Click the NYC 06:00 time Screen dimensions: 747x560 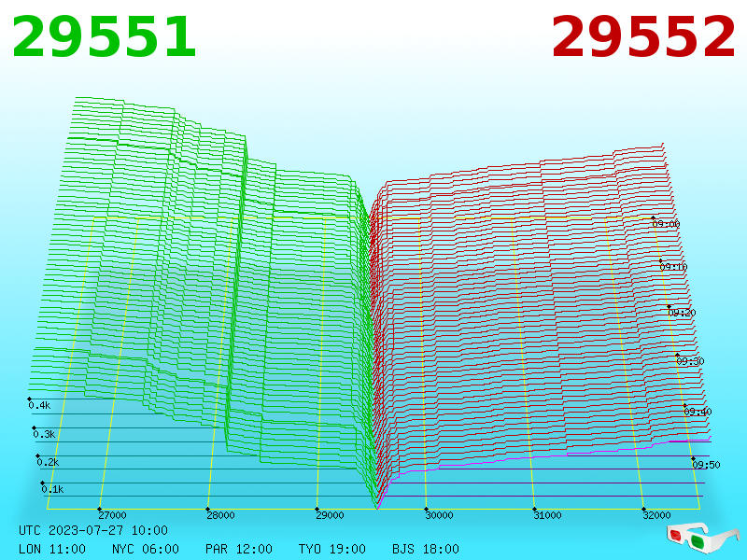coord(146,549)
